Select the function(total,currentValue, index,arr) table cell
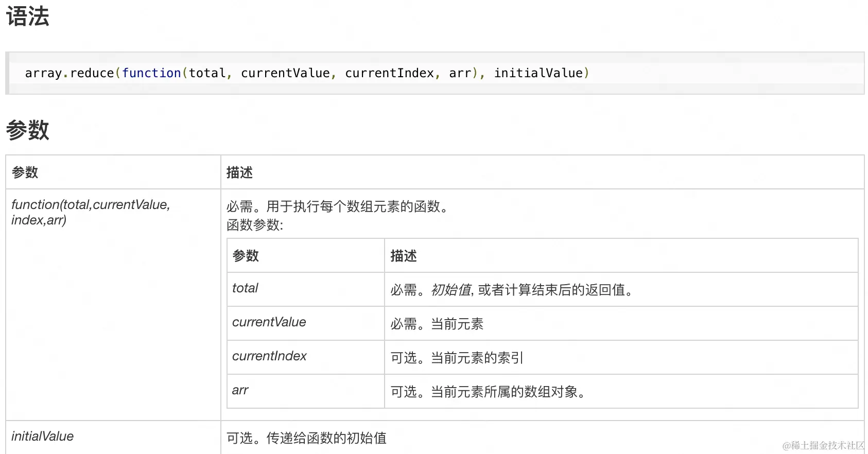 [91, 212]
